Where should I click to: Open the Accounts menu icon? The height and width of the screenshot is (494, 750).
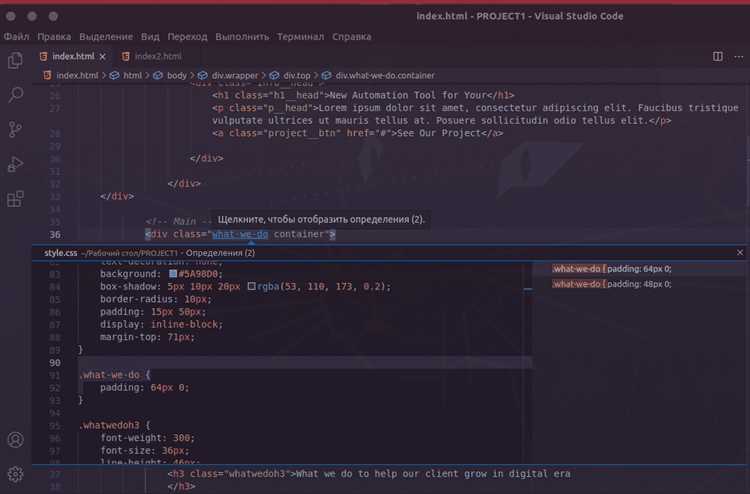pos(15,439)
